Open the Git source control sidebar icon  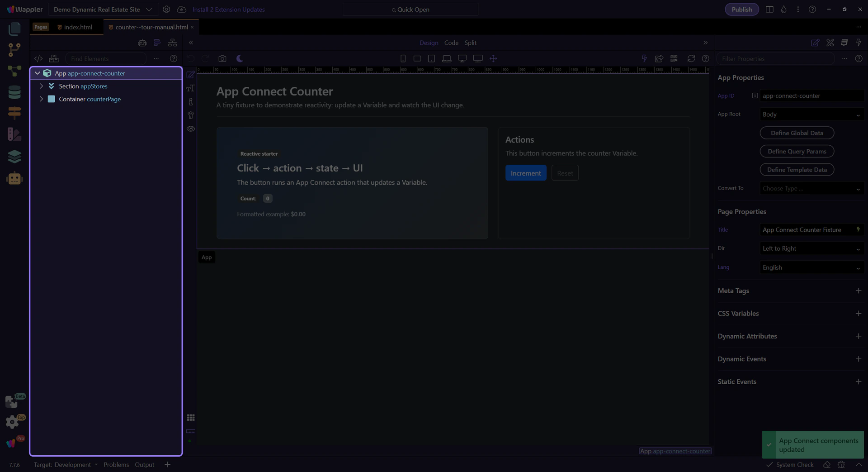click(x=14, y=49)
